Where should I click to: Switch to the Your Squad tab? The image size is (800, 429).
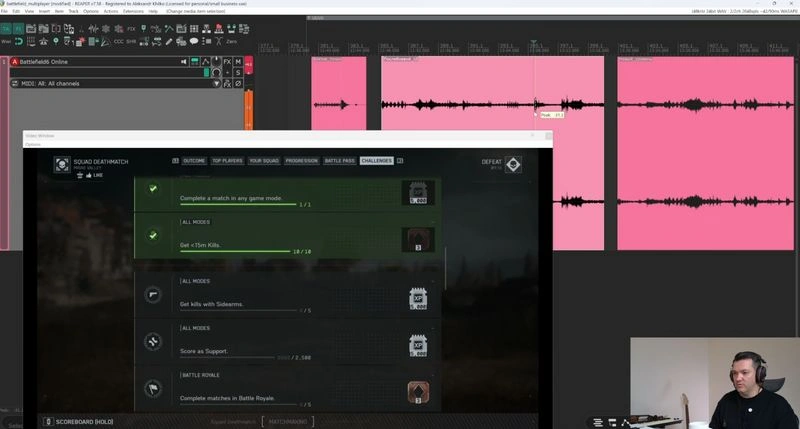(264, 161)
